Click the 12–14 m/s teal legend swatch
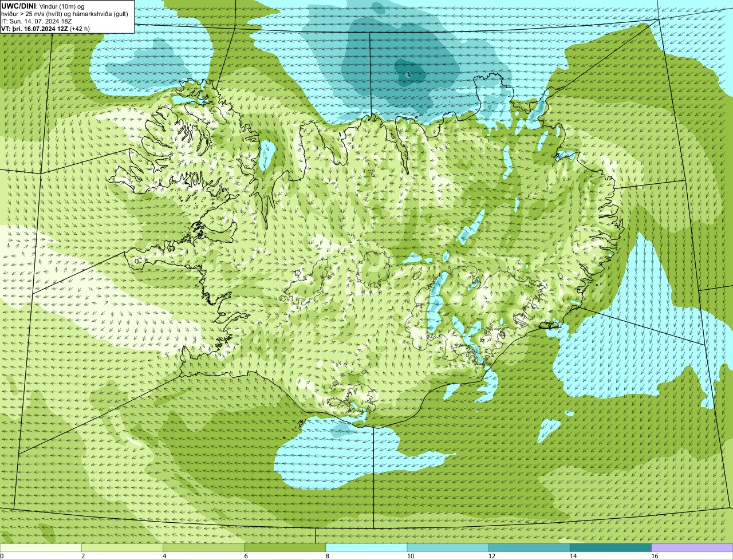 [529, 548]
